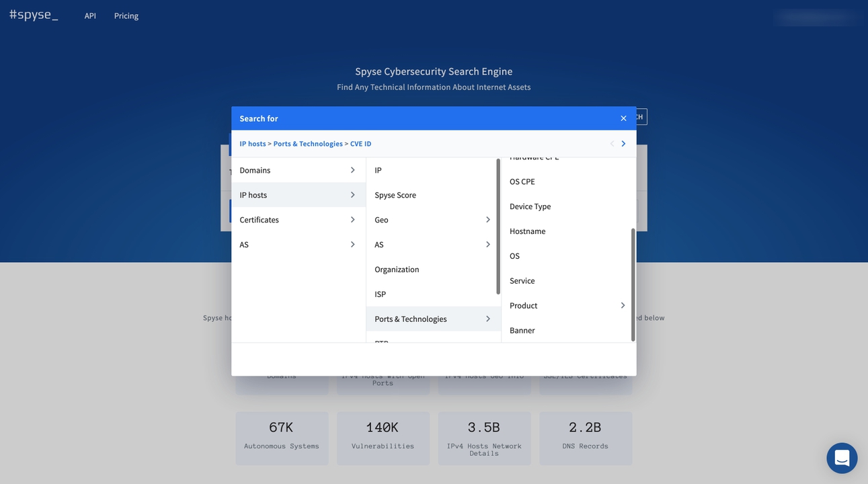Click the forward arrow in breadcrumb bar

pos(623,144)
